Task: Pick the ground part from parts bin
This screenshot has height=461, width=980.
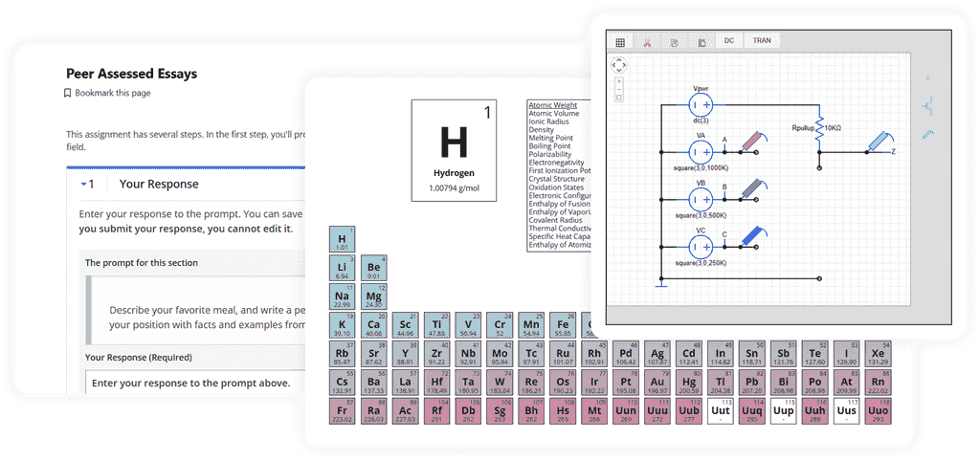Action: (x=928, y=77)
